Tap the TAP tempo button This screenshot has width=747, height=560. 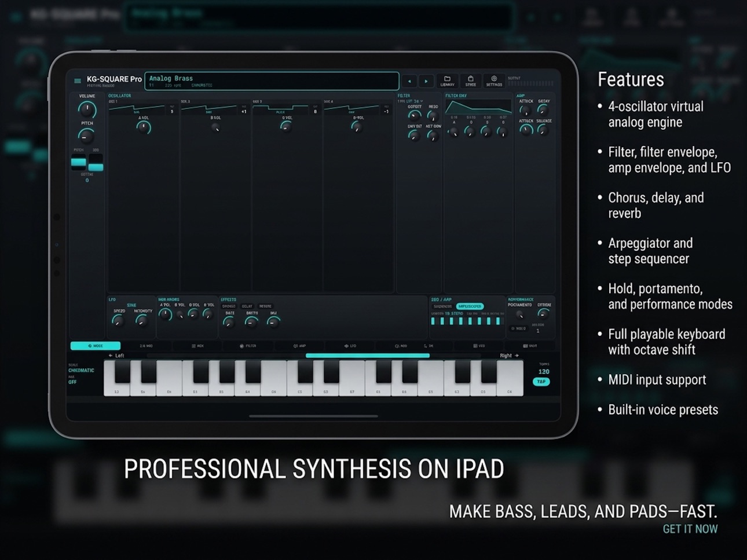pos(541,382)
